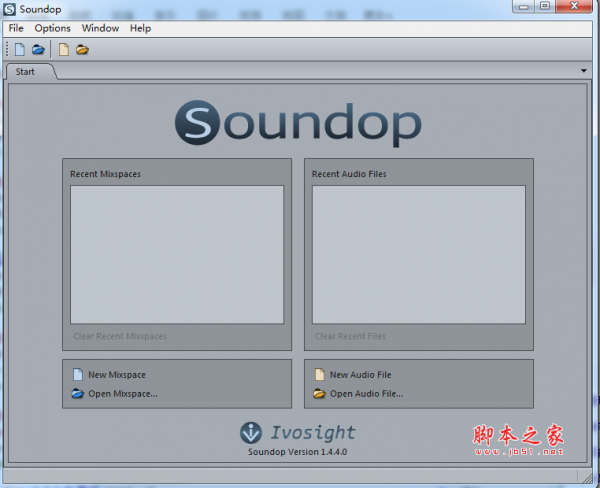Expand the tab list dropdown arrow
Image resolution: width=600 pixels, height=488 pixels.
point(583,71)
